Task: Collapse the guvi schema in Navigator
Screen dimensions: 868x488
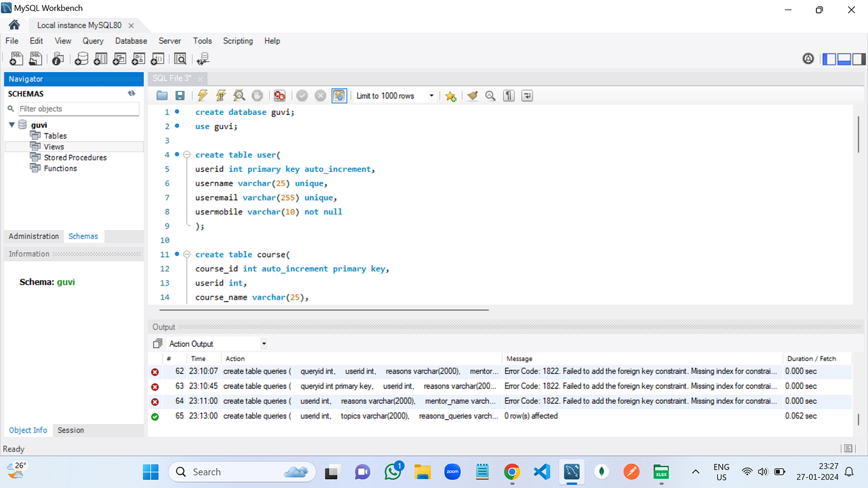Action: [12, 125]
